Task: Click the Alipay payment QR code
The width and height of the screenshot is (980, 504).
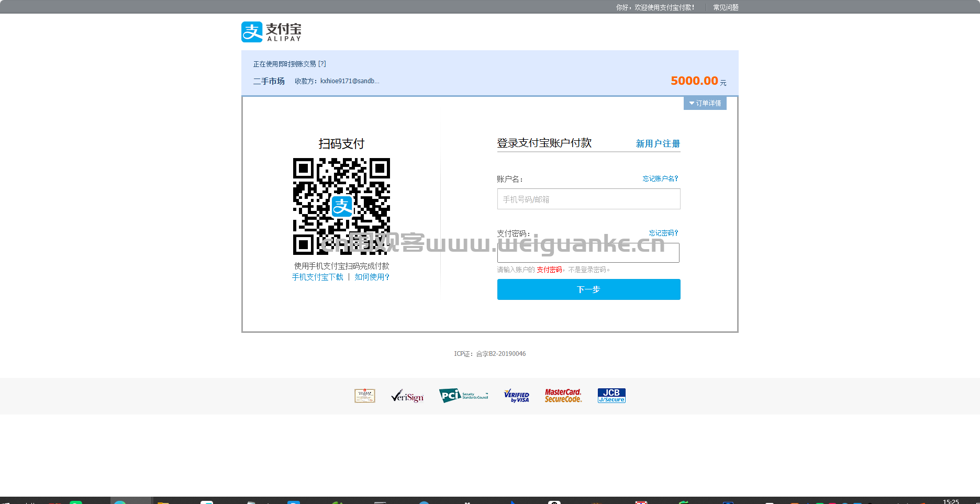Action: click(341, 206)
